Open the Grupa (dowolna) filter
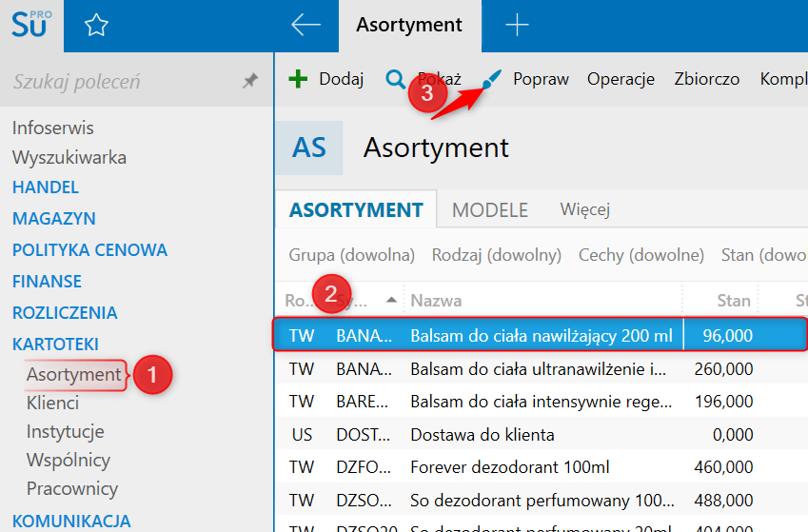 click(351, 255)
